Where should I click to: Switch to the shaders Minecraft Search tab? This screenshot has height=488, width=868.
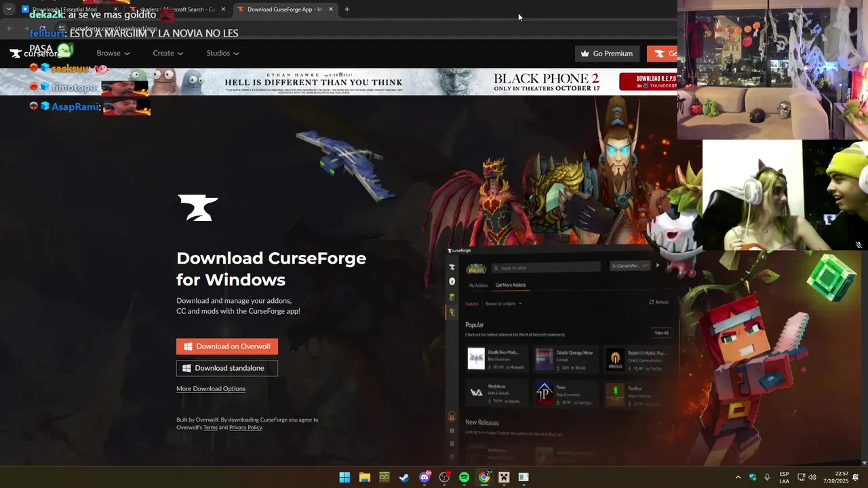point(176,9)
